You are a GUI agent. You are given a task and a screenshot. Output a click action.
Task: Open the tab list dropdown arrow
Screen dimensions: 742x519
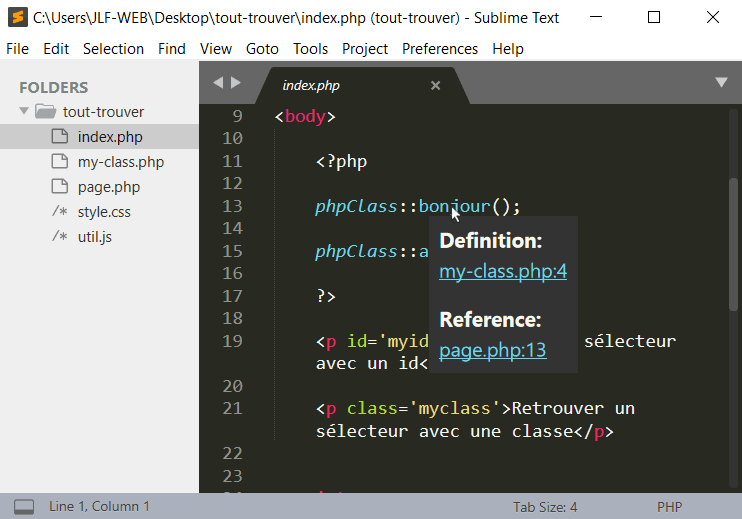721,83
